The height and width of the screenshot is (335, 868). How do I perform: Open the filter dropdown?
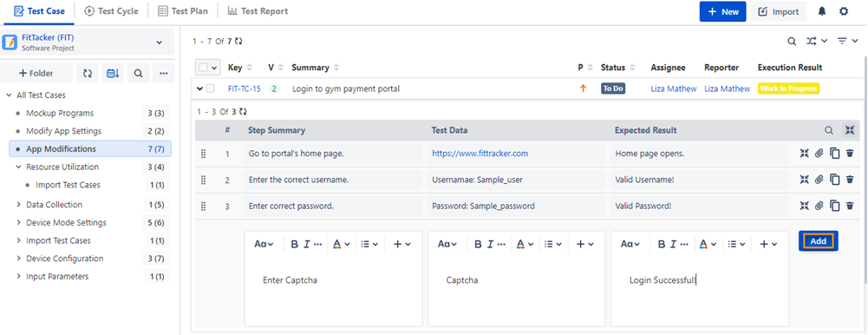(x=847, y=42)
